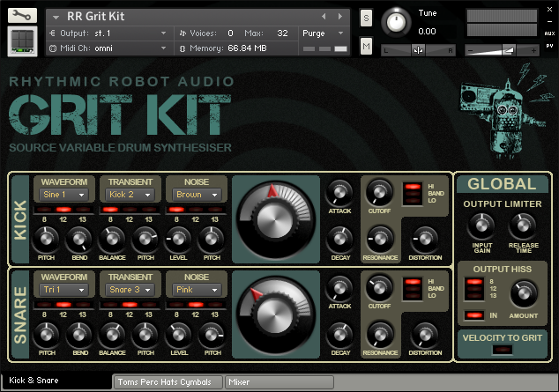Image resolution: width=559 pixels, height=392 pixels.
Task: Click the Snare Transient Balance knob
Action: tap(112, 335)
